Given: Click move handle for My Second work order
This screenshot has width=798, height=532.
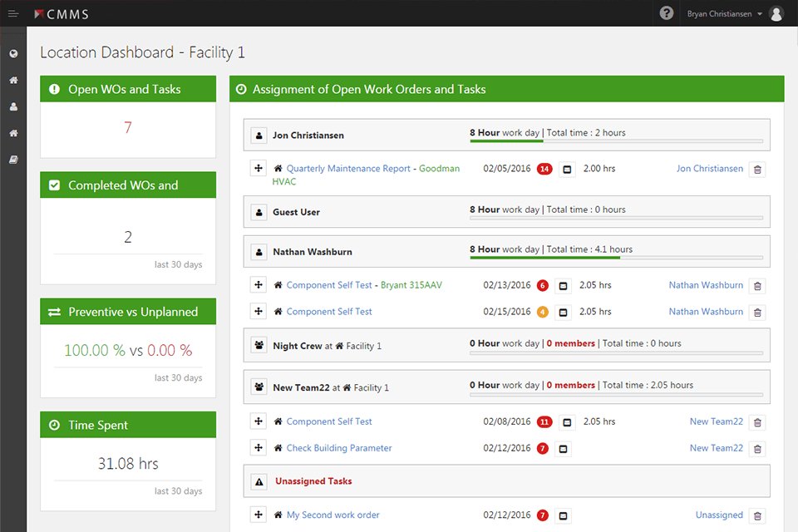Looking at the screenshot, I should [259, 515].
